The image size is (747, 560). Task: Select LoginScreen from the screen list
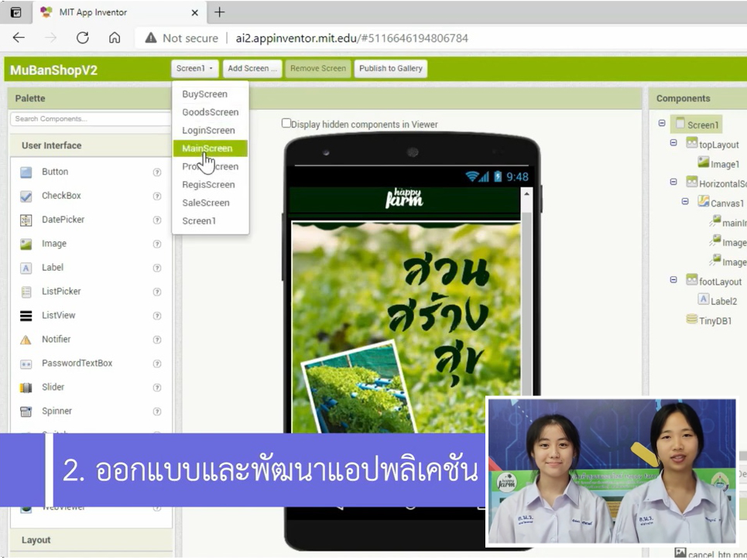210,131
